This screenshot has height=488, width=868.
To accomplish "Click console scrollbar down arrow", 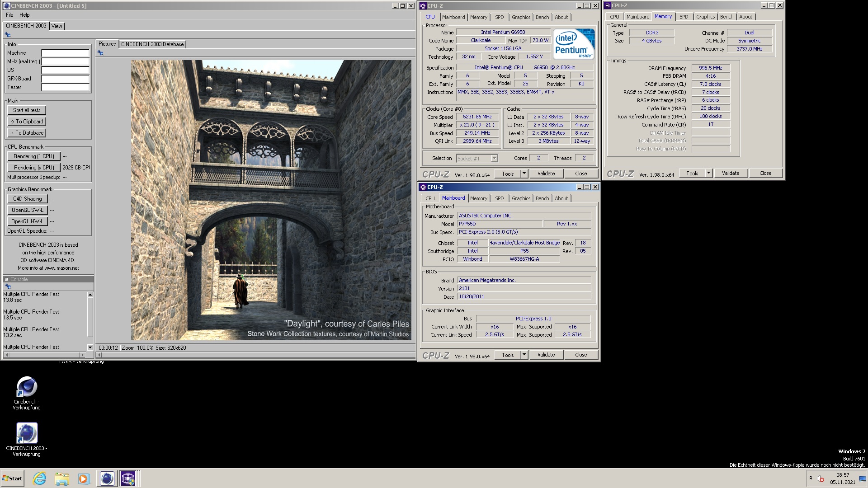I will click(90, 347).
